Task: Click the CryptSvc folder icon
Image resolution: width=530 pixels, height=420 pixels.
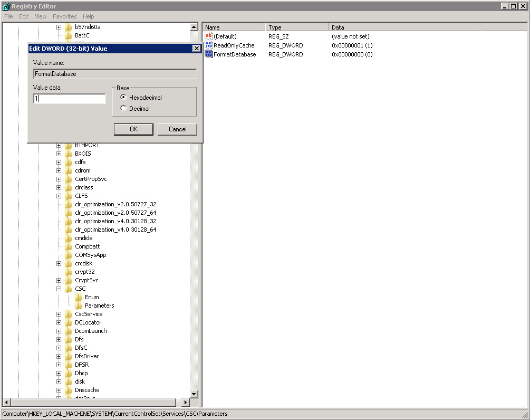Action: click(x=68, y=280)
